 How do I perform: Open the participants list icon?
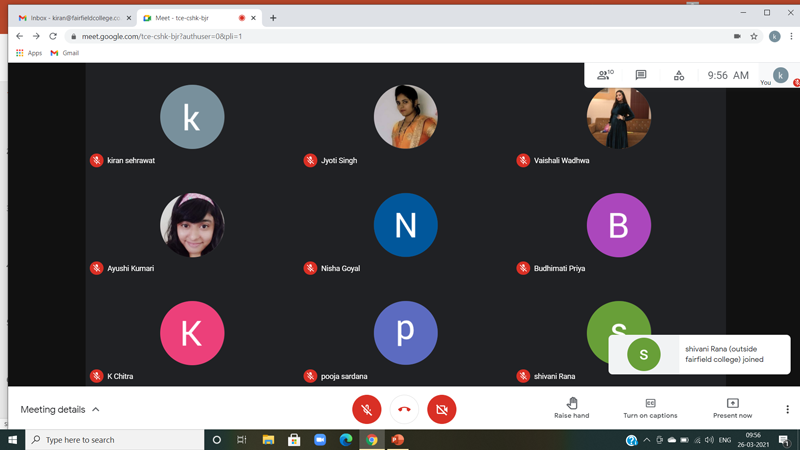604,75
